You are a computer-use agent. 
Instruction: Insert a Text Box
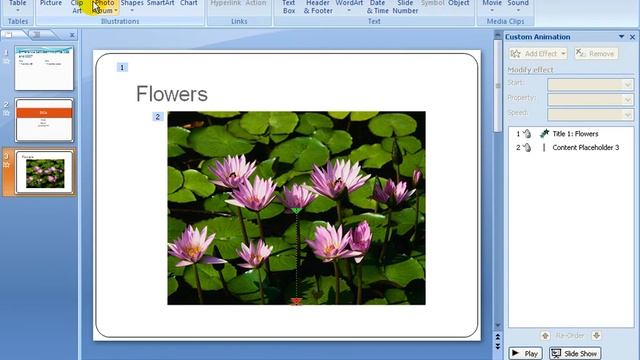pos(289,7)
